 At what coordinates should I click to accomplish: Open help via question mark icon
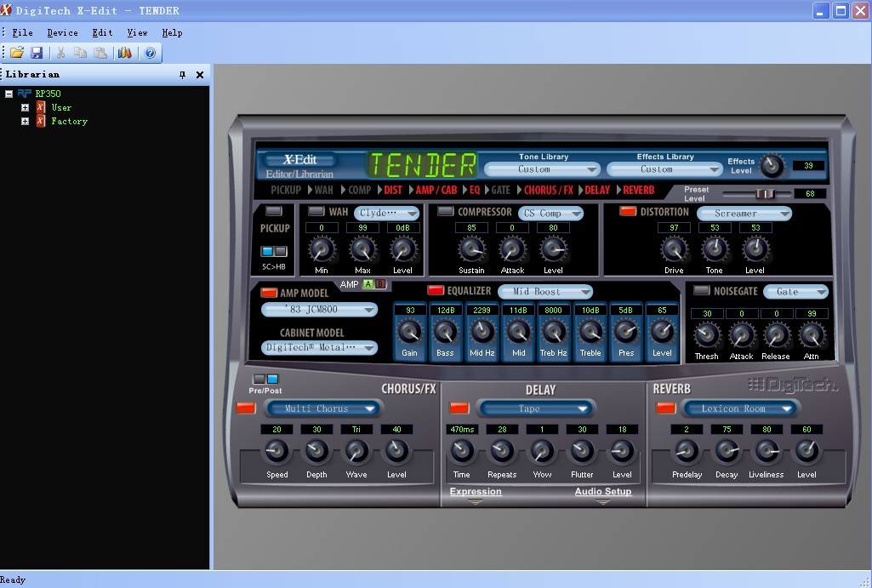click(x=150, y=53)
